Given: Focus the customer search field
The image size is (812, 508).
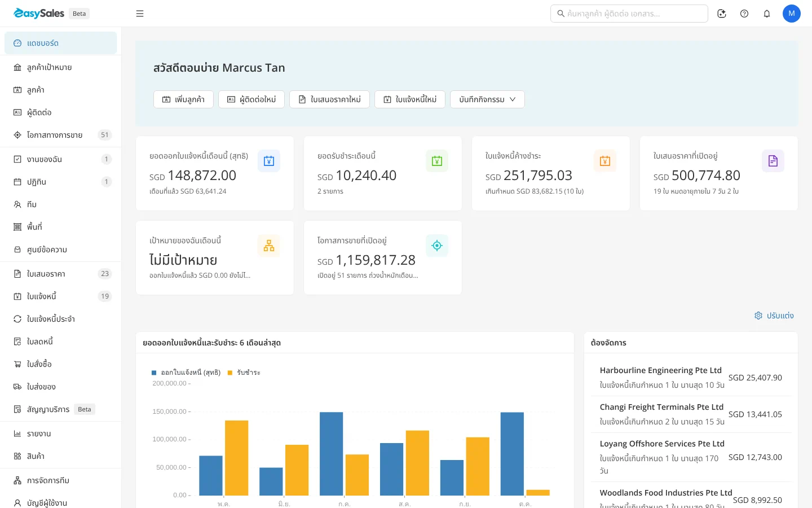Looking at the screenshot, I should [x=629, y=14].
